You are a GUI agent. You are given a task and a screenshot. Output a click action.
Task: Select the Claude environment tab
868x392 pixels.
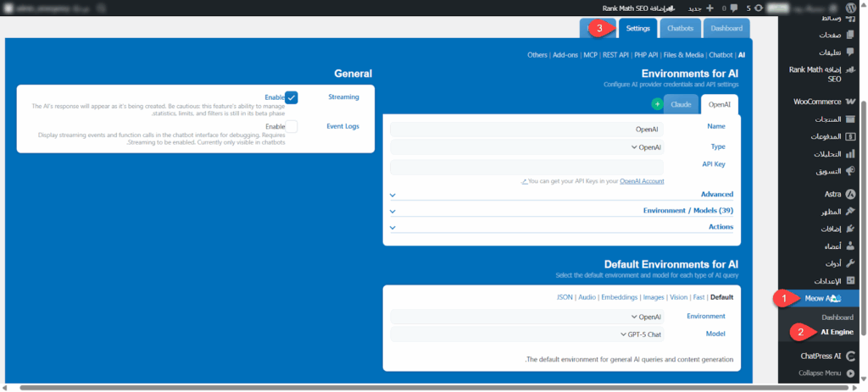[681, 104]
